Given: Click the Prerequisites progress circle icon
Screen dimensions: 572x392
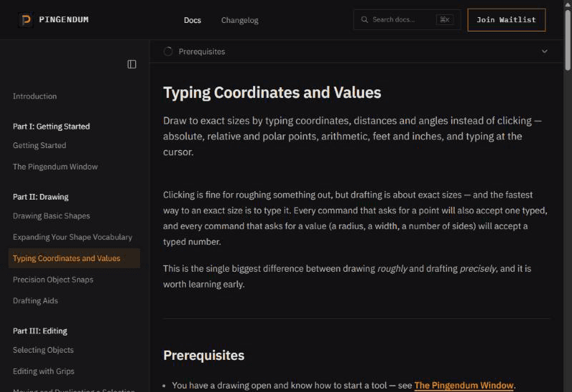Looking at the screenshot, I should 168,52.
